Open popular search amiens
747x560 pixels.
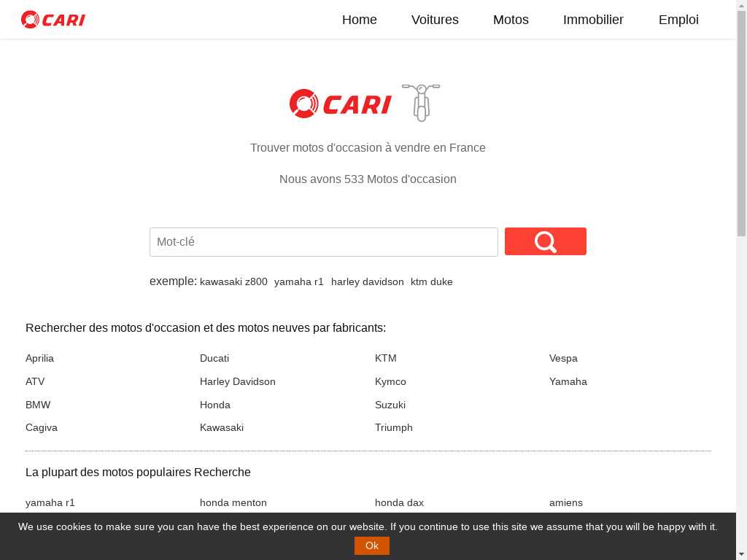click(x=566, y=503)
